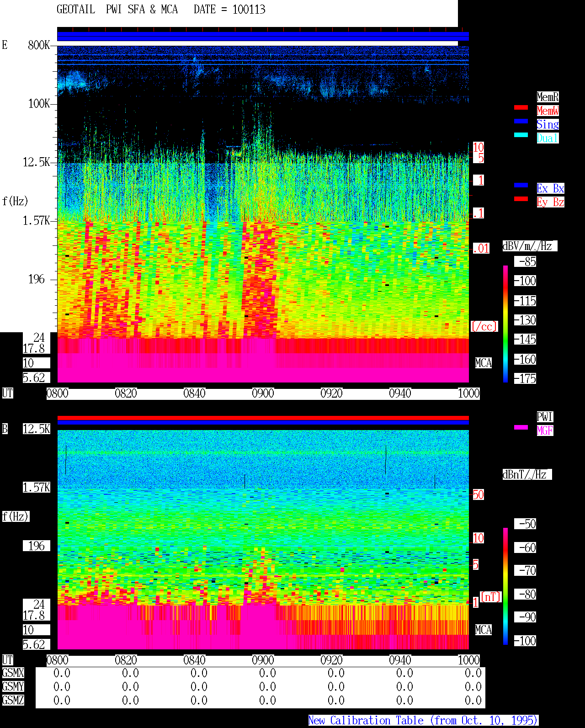This screenshot has width=585, height=728.
Task: Click the PWI legend label
Action: pos(545,417)
